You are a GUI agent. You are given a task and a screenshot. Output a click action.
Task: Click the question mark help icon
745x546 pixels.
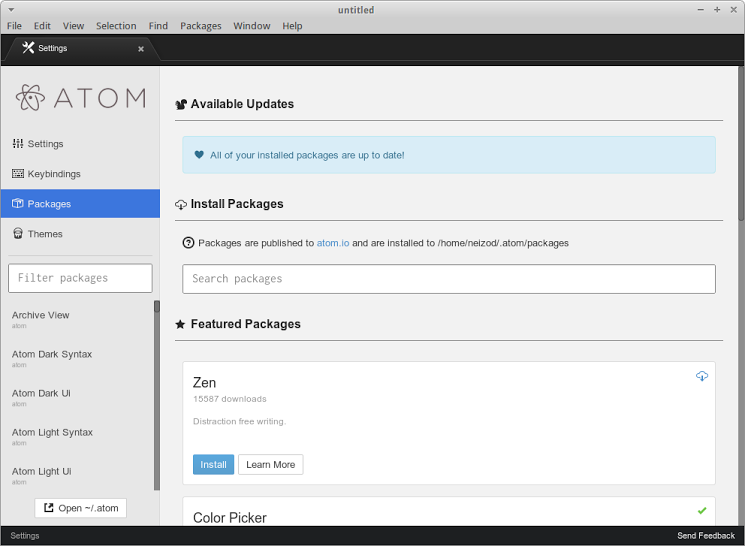[188, 243]
